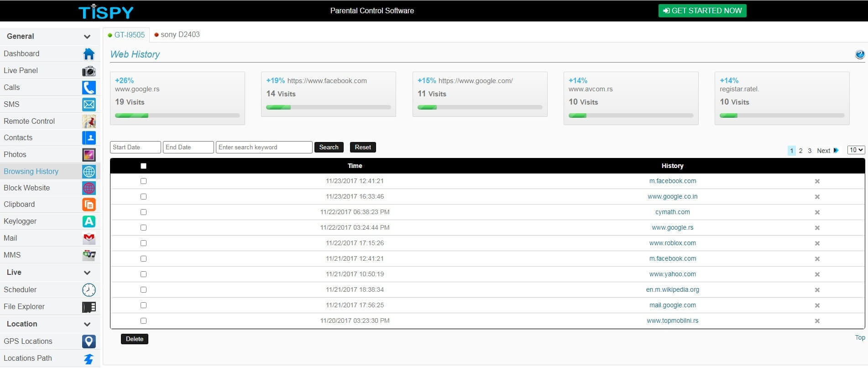Delete the www.roblox.com history entry X

[817, 243]
